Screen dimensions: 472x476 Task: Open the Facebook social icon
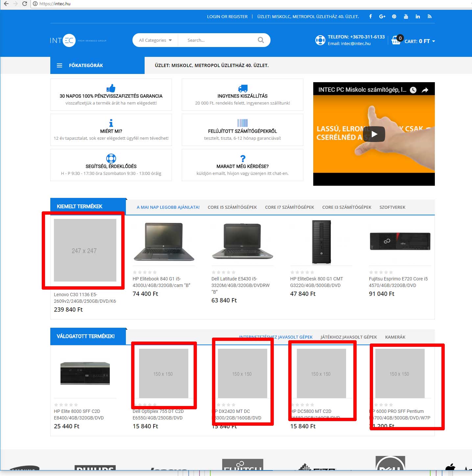click(x=370, y=16)
